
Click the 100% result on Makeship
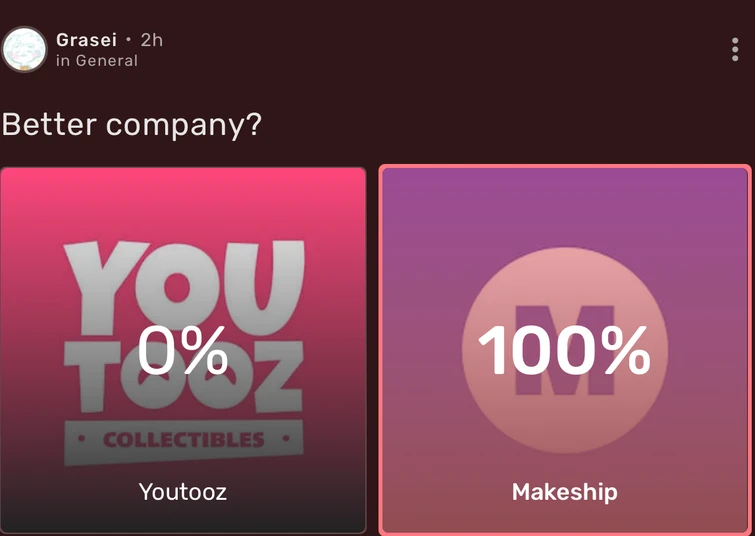coord(565,350)
